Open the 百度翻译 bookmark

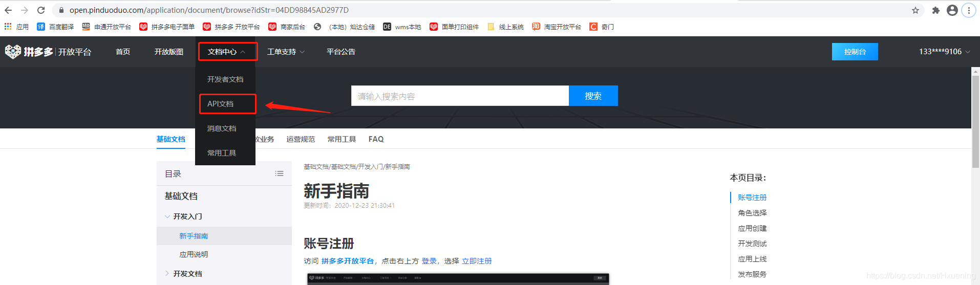pos(55,27)
